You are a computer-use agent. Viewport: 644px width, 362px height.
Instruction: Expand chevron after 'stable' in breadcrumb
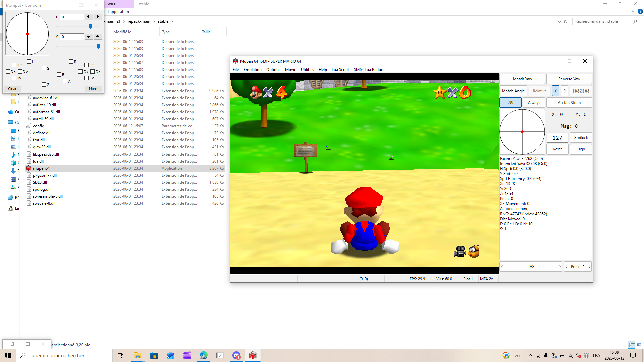tap(172, 21)
